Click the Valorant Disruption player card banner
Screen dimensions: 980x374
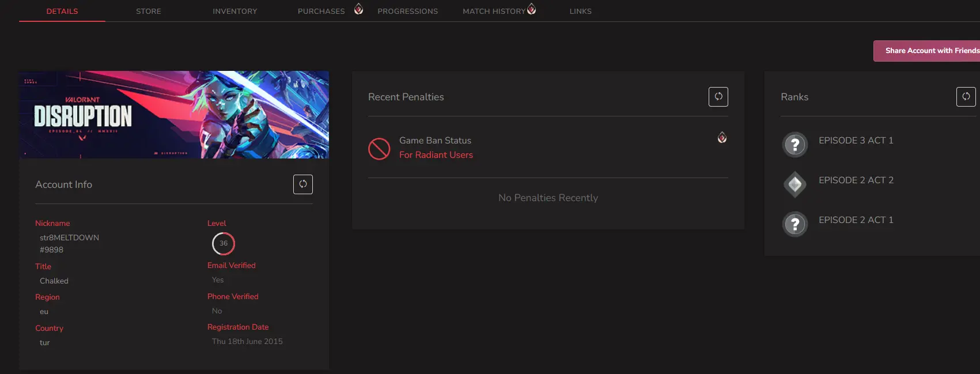tap(174, 115)
